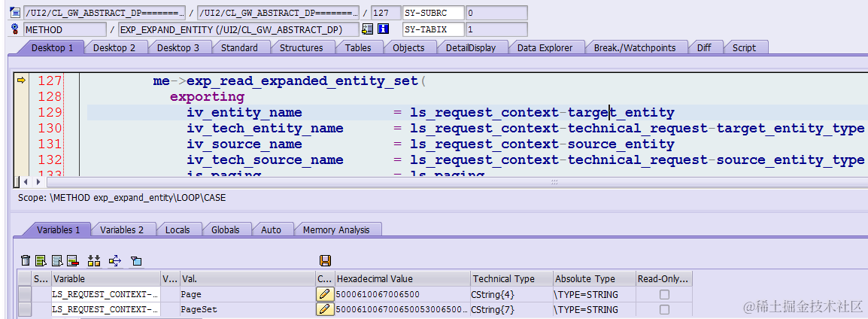Click the pencil change icon in the Page row
The width and height of the screenshot is (868, 319).
325,294
